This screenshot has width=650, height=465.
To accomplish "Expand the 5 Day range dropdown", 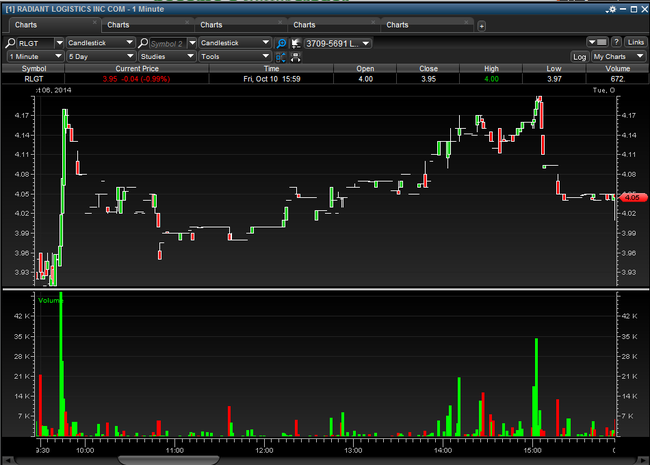I will (100, 57).
